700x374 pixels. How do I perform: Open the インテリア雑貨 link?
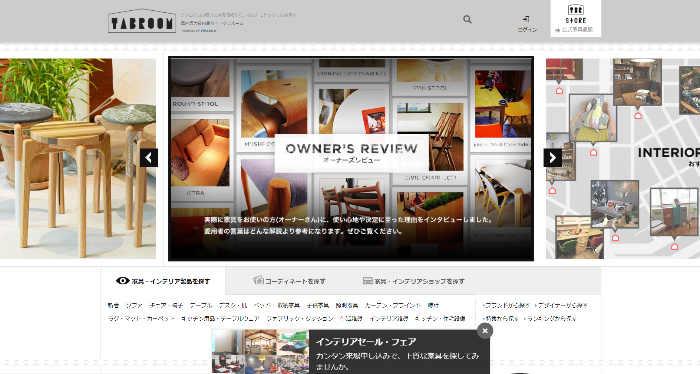[x=389, y=319]
